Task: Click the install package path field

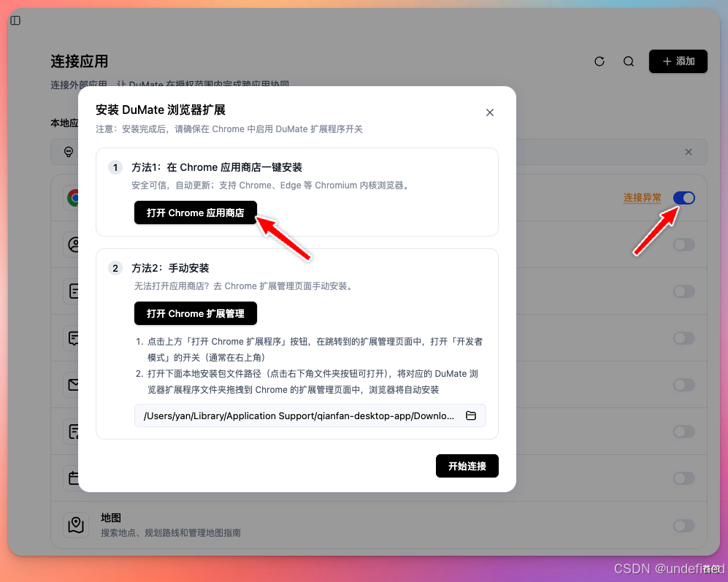Action: point(310,416)
